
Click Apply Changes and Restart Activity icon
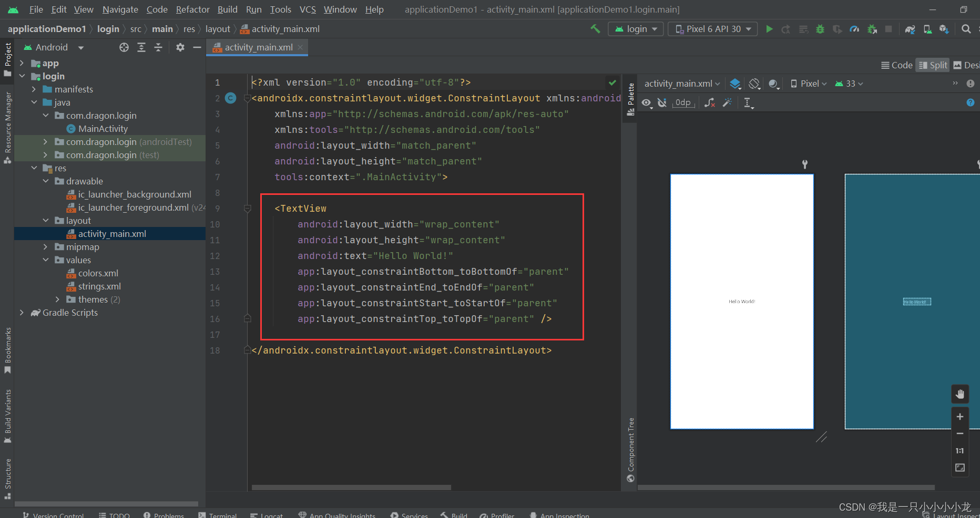[x=786, y=29]
